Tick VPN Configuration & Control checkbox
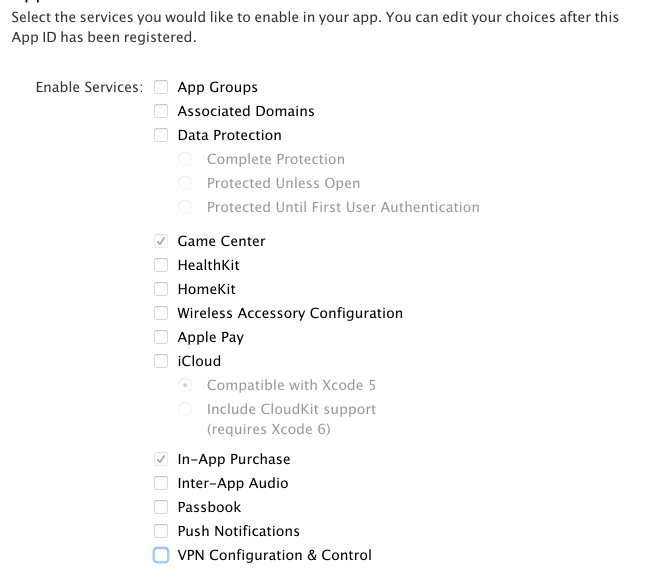 [x=161, y=555]
